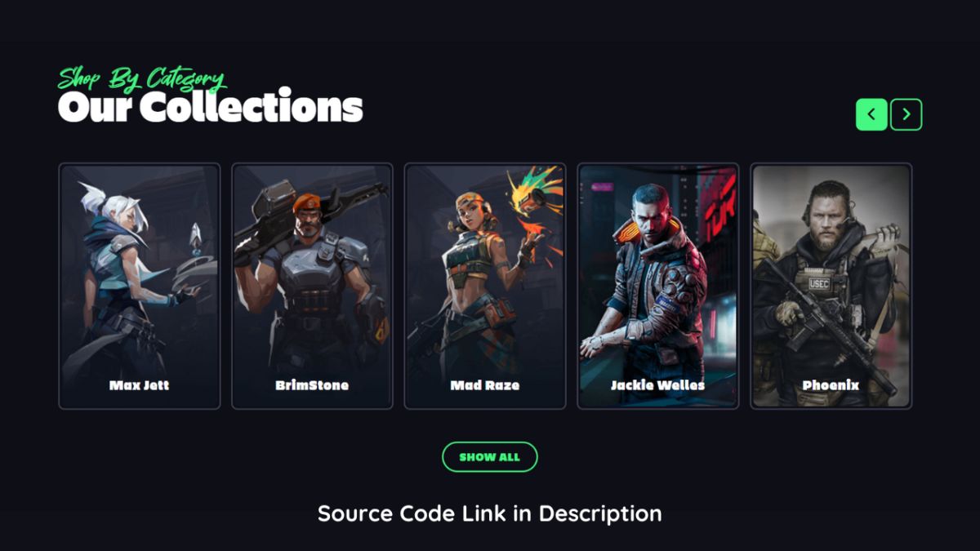
Task: Go to next collection slide arrow
Action: [906, 114]
